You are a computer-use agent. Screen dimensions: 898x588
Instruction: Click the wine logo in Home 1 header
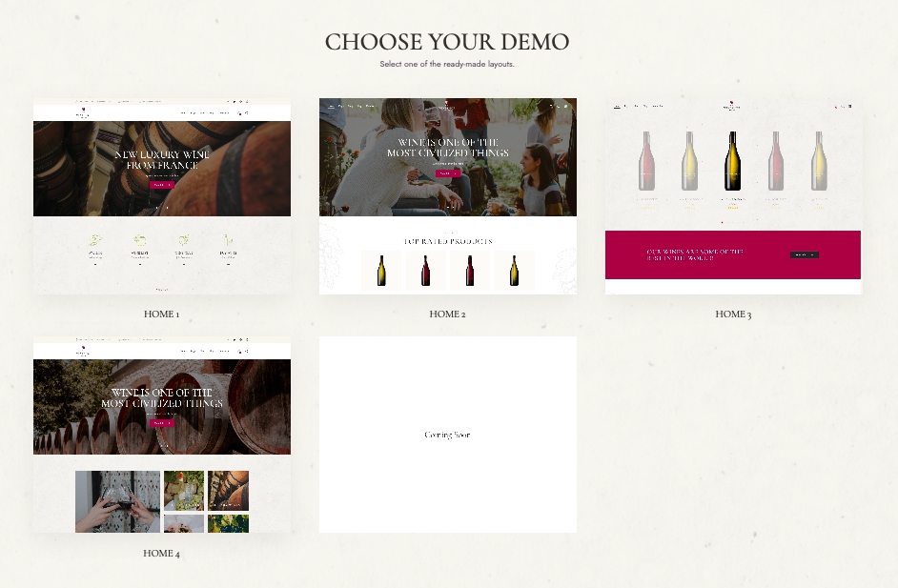pos(83,112)
